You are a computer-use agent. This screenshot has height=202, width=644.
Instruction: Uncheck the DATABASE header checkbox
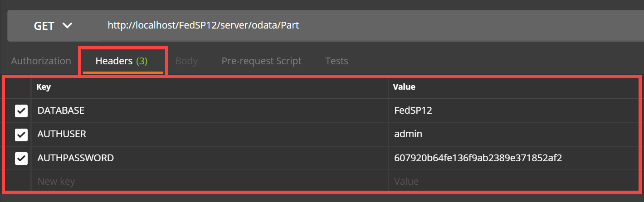21,111
